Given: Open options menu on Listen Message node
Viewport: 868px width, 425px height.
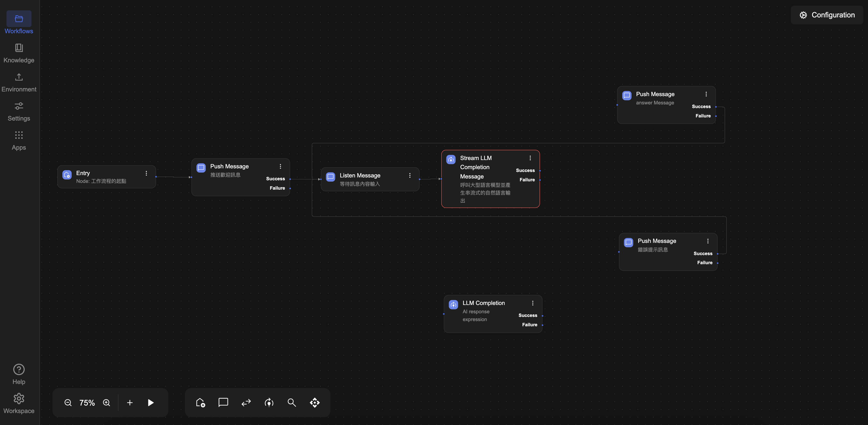Looking at the screenshot, I should (410, 175).
